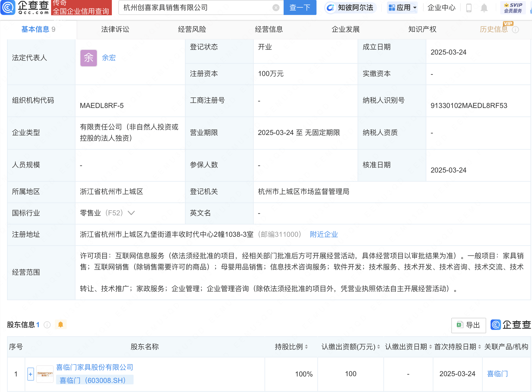Image resolution: width=532 pixels, height=392 pixels.
Task: Click the info icon next to 历史信息
Action: click(x=516, y=30)
